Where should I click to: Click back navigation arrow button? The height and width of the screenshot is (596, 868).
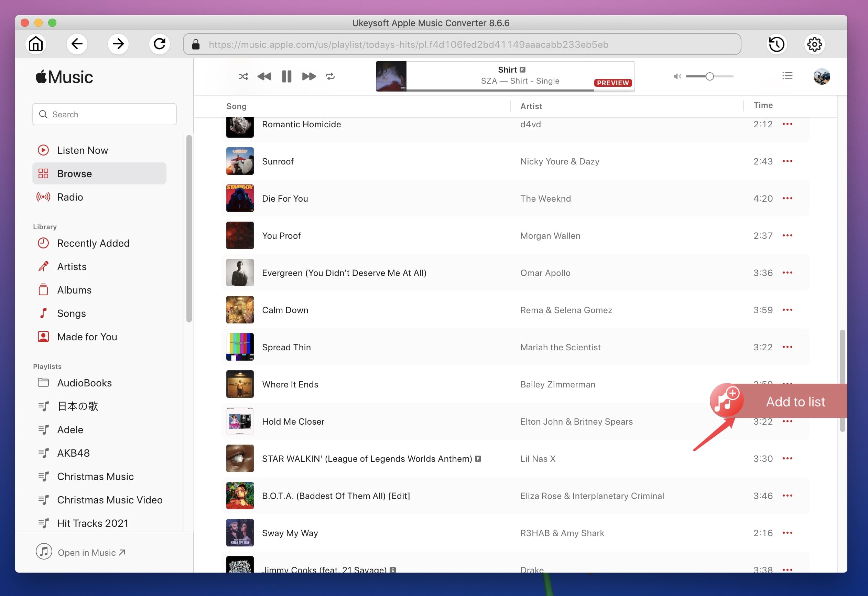tap(76, 44)
